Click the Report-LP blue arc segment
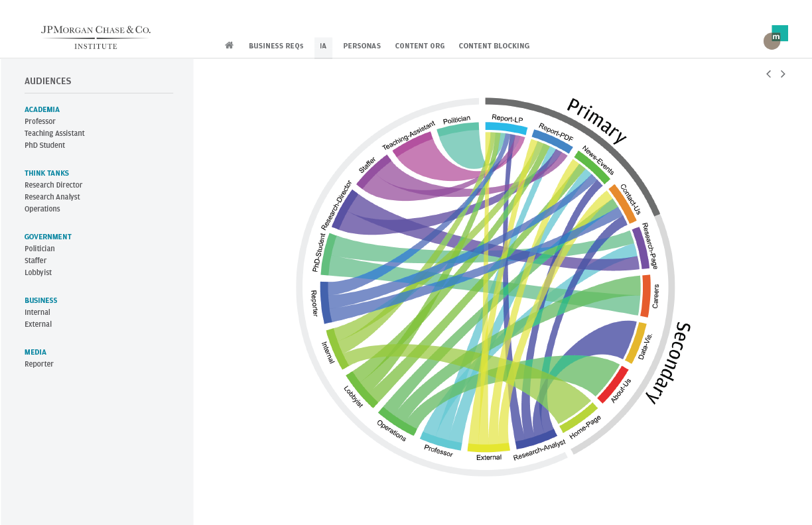 tap(506, 127)
